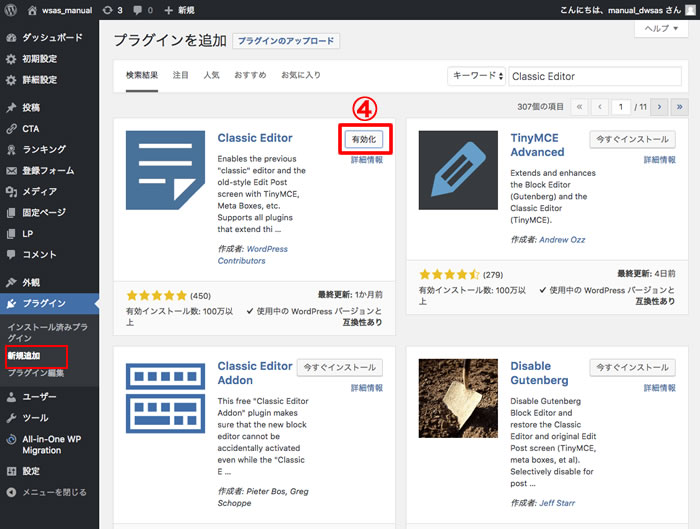Go to next page of results arrow

click(659, 106)
